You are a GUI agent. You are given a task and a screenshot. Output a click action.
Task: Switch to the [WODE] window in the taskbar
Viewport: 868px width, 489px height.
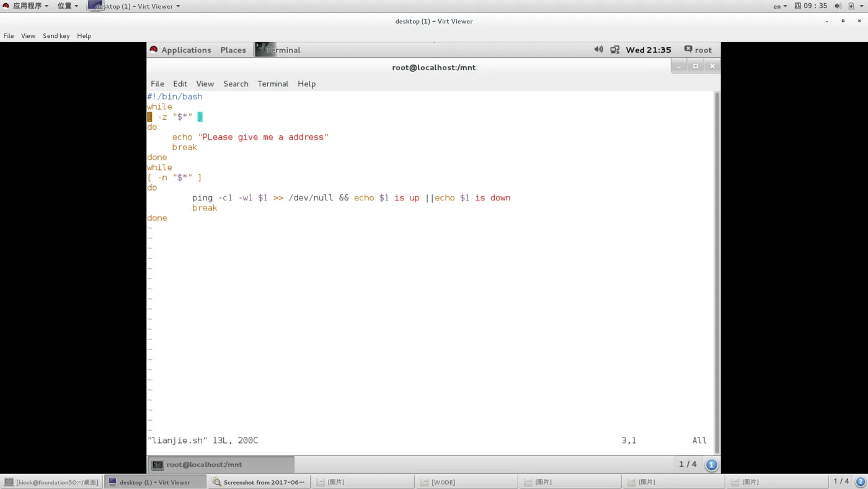tap(466, 482)
